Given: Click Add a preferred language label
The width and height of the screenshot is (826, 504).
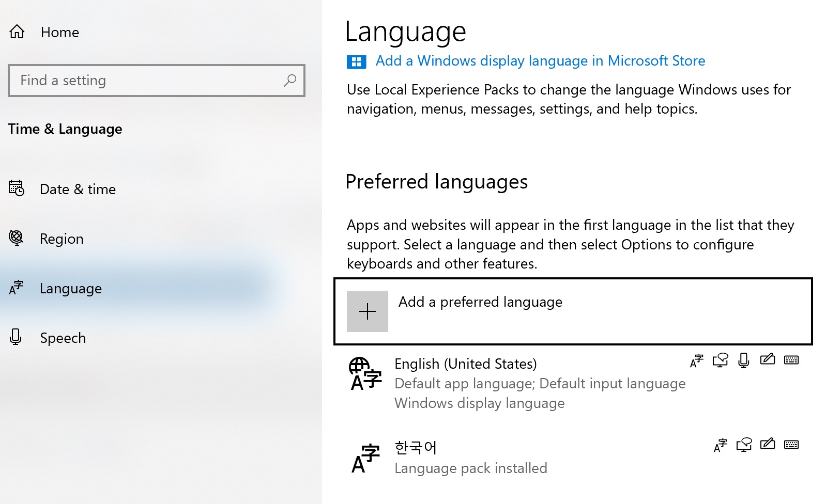Looking at the screenshot, I should 480,302.
